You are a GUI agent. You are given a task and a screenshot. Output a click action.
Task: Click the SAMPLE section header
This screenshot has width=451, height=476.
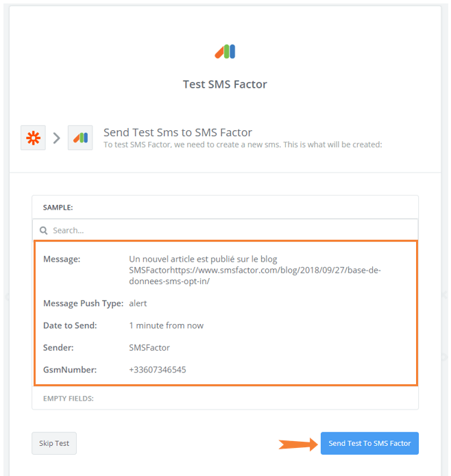click(58, 208)
